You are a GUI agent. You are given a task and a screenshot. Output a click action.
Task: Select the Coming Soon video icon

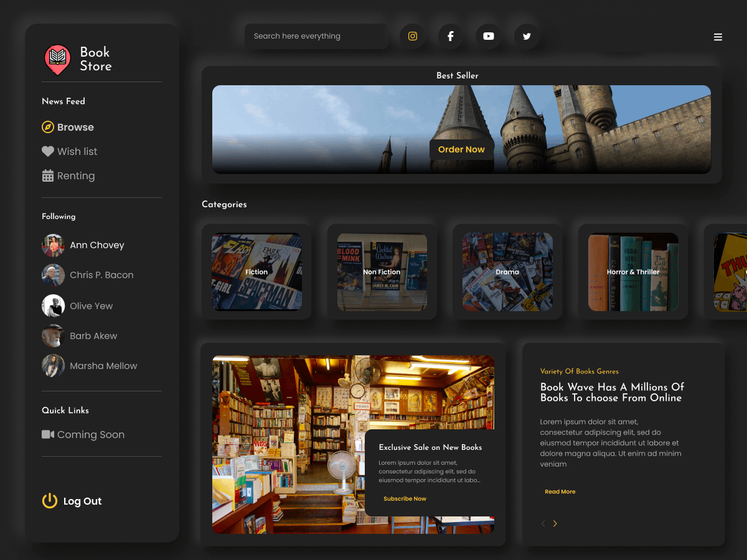(x=48, y=434)
